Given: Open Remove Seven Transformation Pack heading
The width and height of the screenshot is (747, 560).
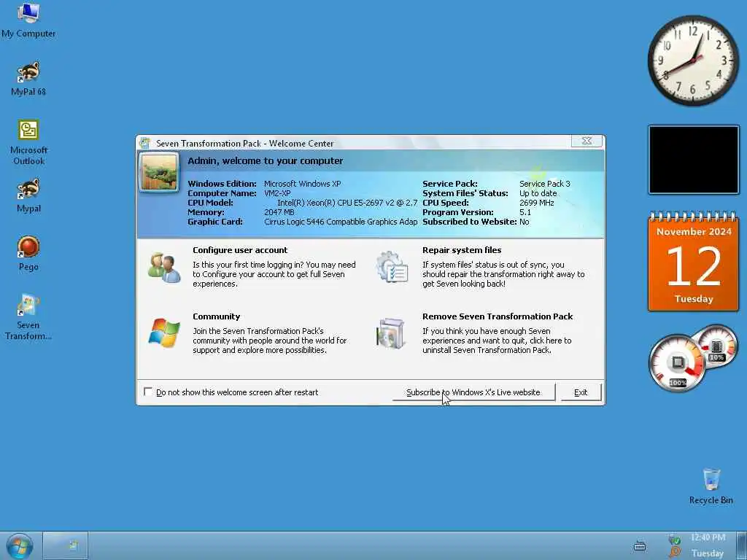Looking at the screenshot, I should 498,316.
